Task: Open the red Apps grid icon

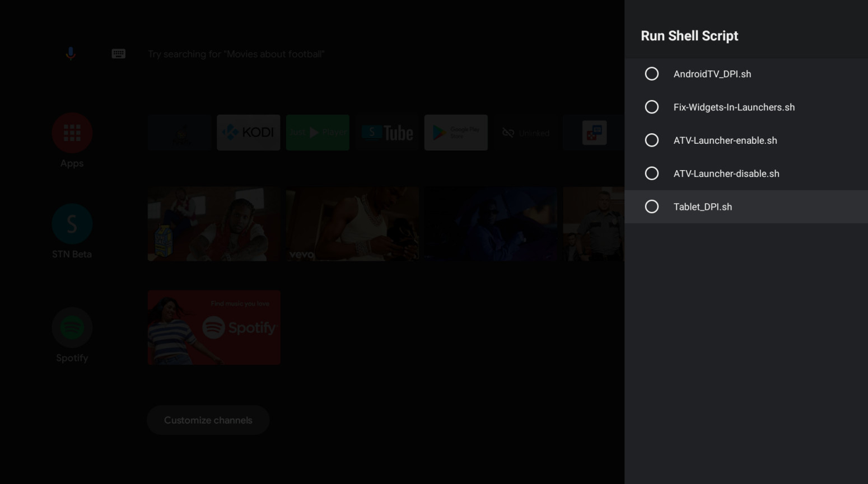Action: (72, 133)
